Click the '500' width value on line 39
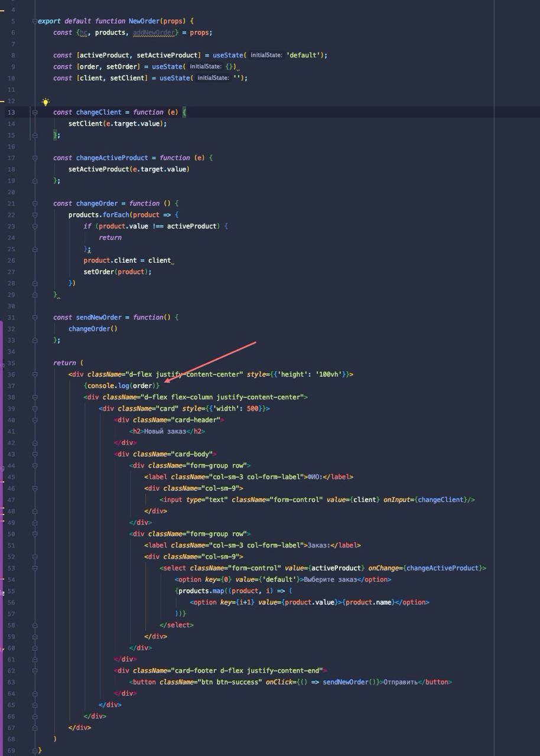 pyautogui.click(x=252, y=409)
